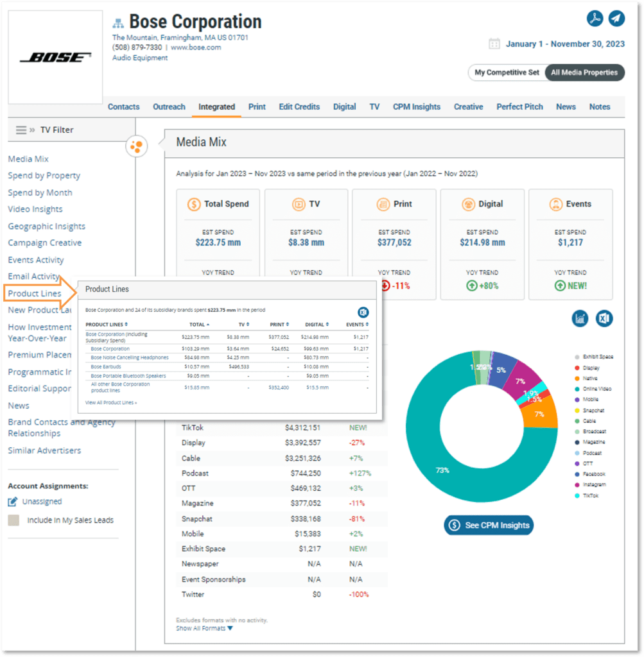Image resolution: width=644 pixels, height=657 pixels.
Task: Export Media Mix to Excel icon
Action: point(604,318)
